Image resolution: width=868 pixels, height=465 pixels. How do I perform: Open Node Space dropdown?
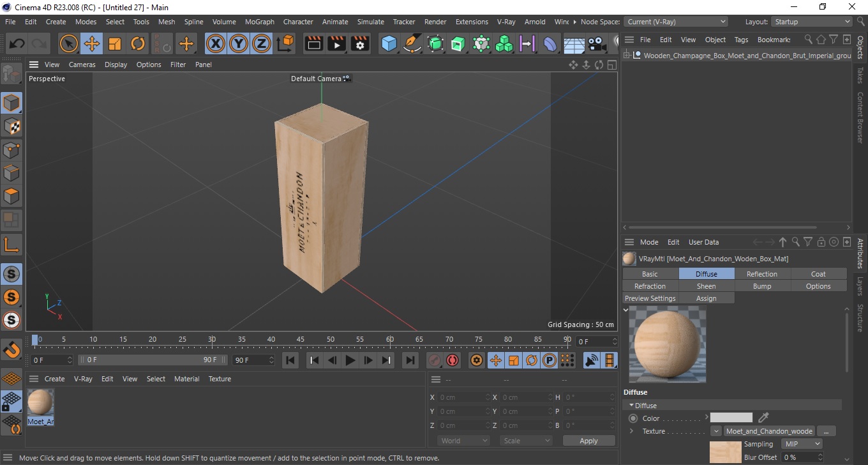click(x=675, y=22)
